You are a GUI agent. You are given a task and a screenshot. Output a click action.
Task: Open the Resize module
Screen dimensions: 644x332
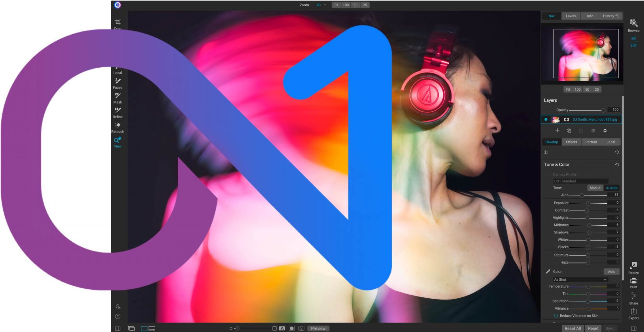pos(633,268)
